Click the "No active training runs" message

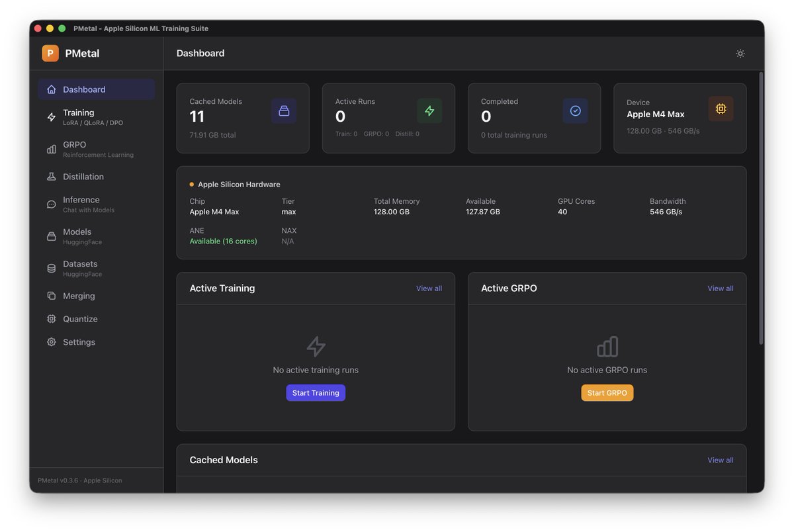click(316, 371)
